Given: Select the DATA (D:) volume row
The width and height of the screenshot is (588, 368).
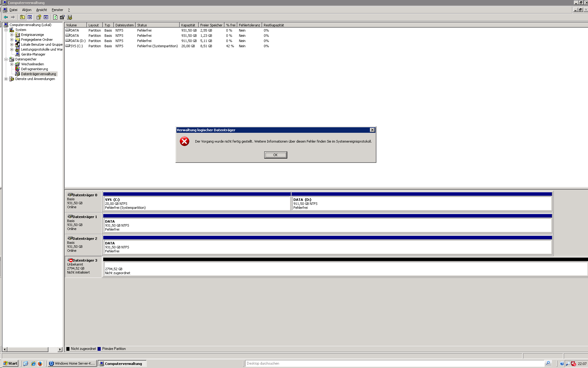Looking at the screenshot, I should (167, 41).
